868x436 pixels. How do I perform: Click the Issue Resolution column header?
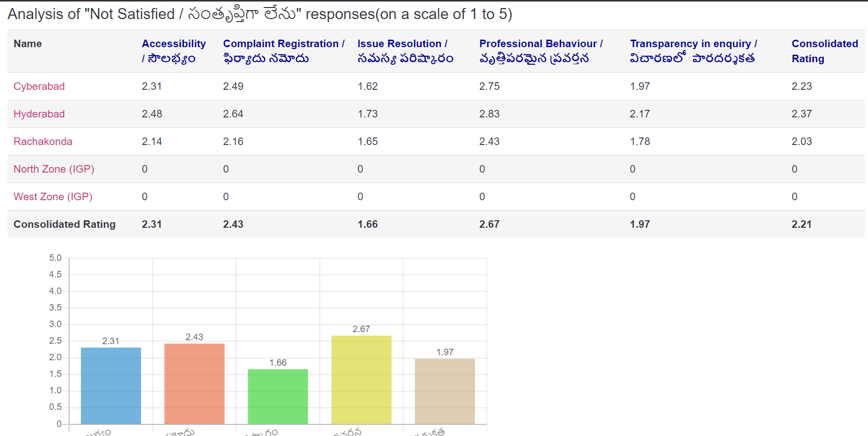[405, 51]
